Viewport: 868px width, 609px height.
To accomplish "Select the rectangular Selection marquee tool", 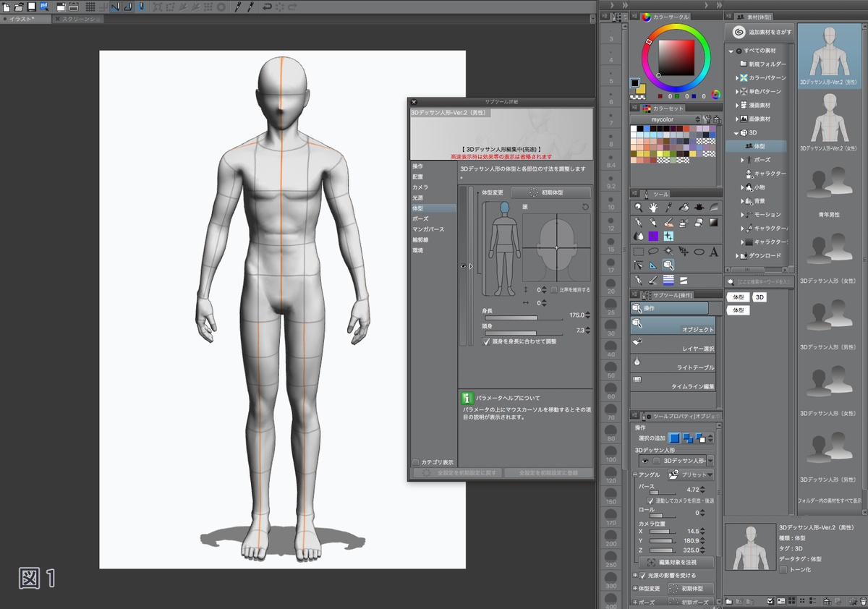I will pyautogui.click(x=639, y=252).
